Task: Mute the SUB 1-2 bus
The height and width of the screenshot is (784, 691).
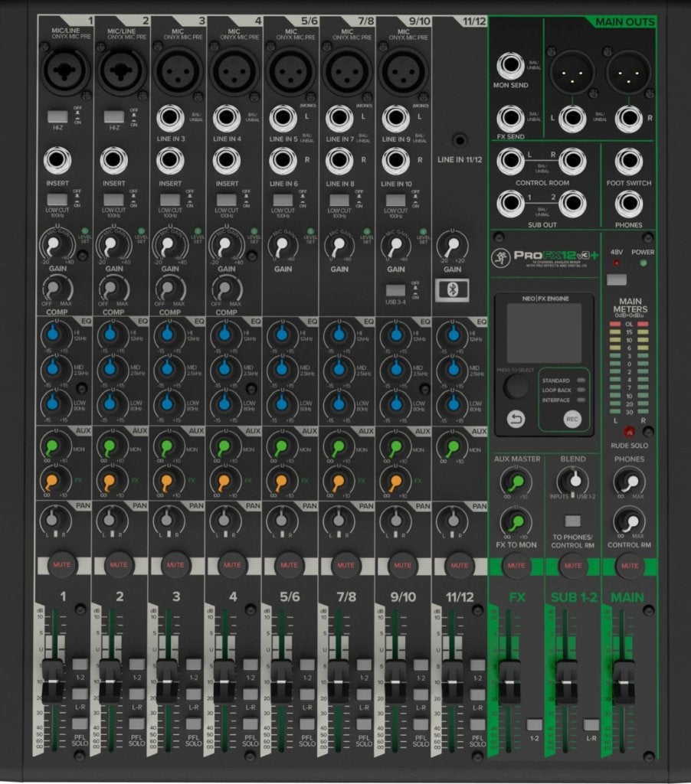Action: (x=573, y=566)
